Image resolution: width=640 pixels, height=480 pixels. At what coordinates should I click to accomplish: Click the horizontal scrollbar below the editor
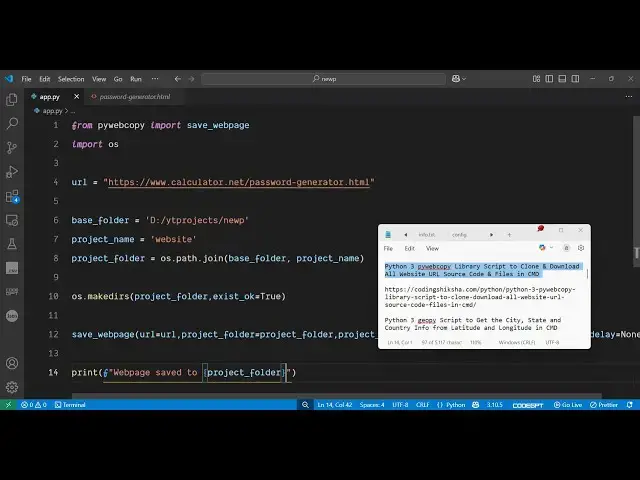(x=337, y=396)
